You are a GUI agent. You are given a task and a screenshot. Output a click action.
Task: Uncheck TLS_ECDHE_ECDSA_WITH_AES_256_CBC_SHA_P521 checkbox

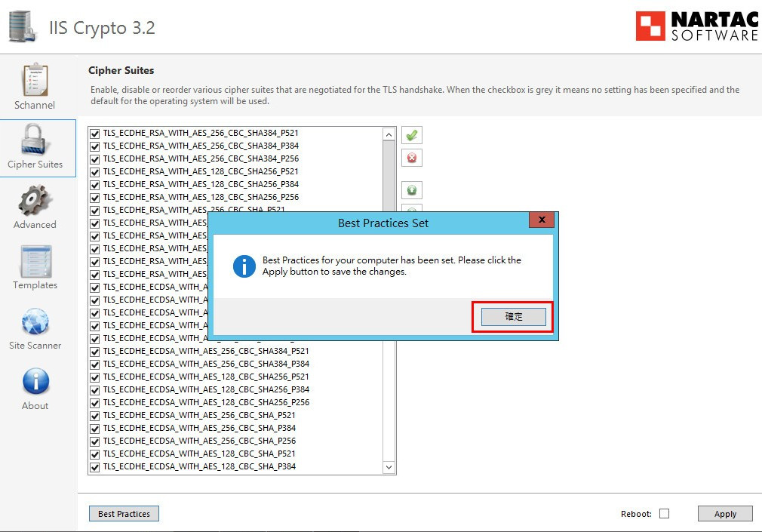point(95,416)
